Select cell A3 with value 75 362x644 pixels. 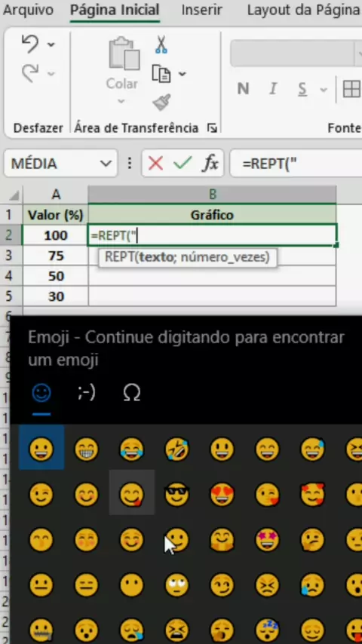click(56, 256)
